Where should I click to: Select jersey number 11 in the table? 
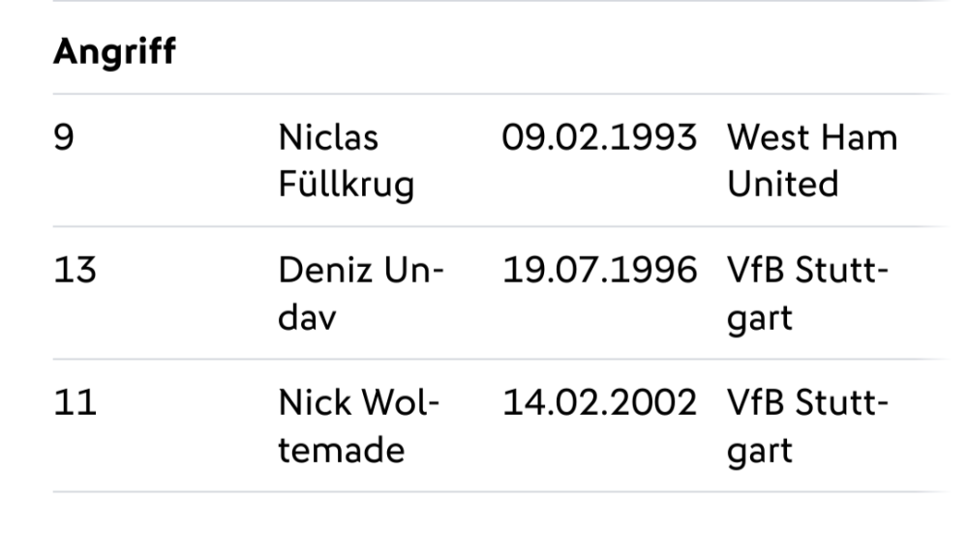(x=74, y=403)
